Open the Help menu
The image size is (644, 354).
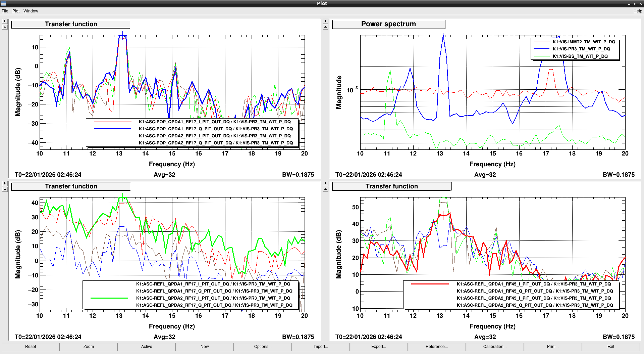click(x=637, y=11)
